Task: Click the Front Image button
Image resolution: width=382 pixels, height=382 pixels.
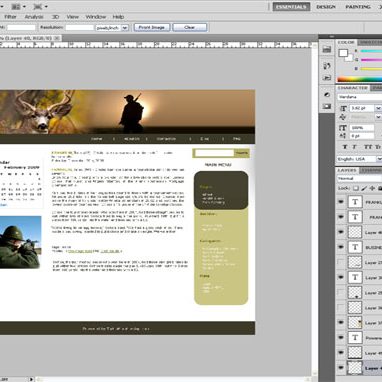Action: pyautogui.click(x=152, y=27)
